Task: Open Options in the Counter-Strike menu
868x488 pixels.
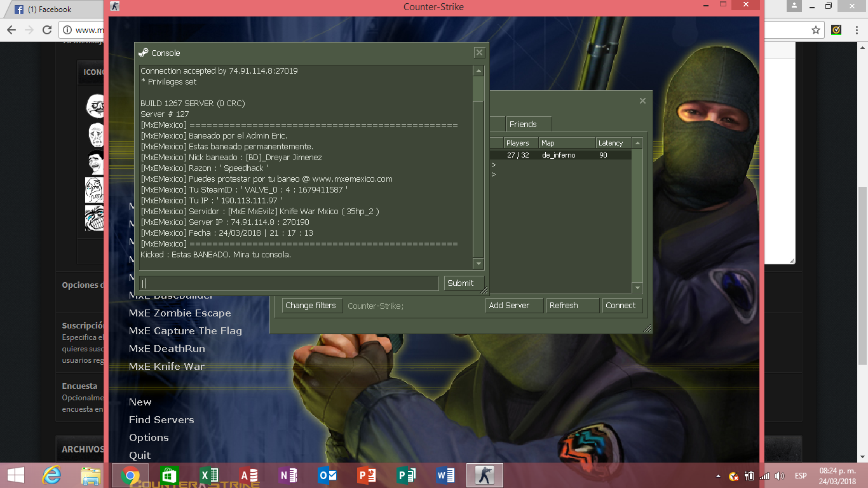Action: click(149, 438)
